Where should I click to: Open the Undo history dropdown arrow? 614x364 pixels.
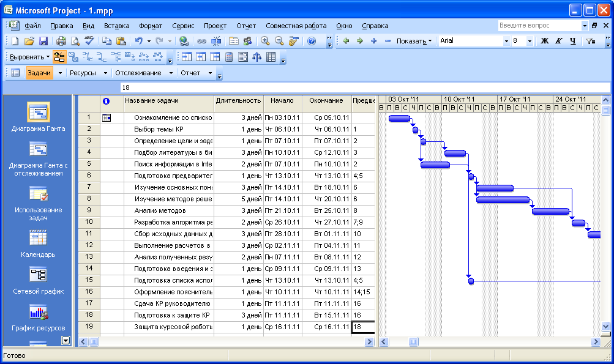coord(149,41)
